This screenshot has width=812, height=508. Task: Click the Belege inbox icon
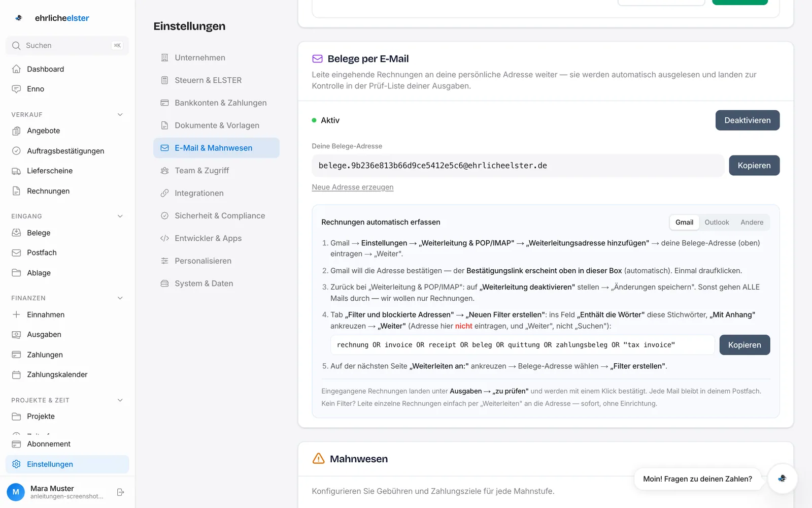16,233
